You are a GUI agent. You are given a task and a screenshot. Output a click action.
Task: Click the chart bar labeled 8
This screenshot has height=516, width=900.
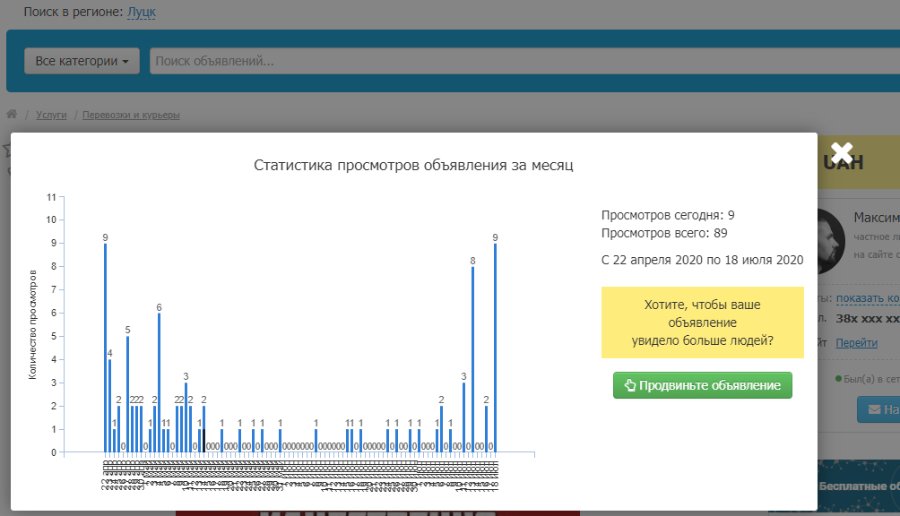[x=473, y=360]
